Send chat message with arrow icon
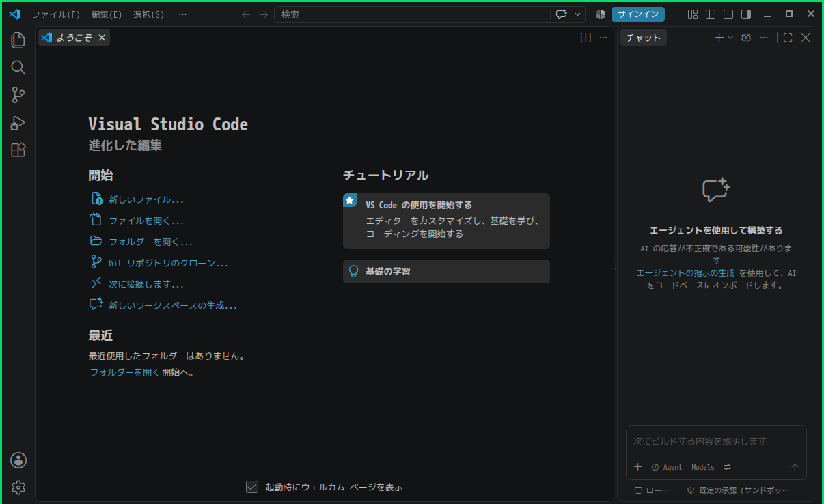The image size is (824, 504). tap(795, 467)
